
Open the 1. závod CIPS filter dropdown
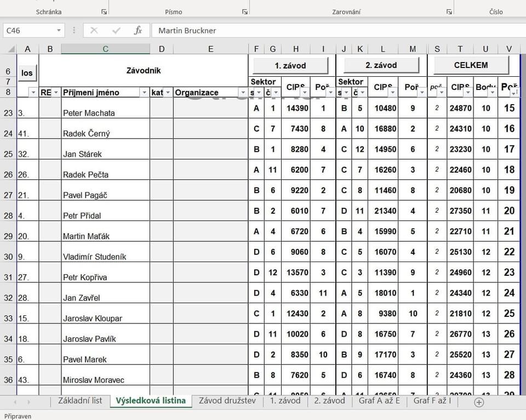[x=305, y=92]
